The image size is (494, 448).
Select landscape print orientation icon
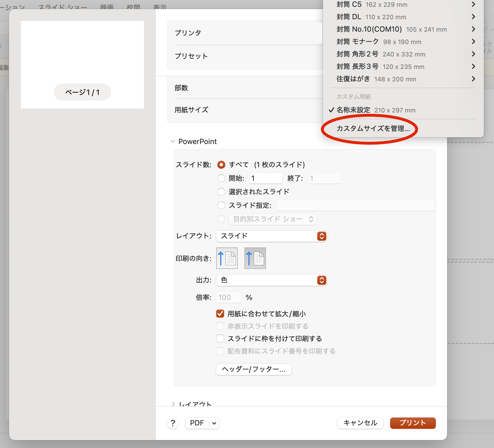(x=255, y=258)
